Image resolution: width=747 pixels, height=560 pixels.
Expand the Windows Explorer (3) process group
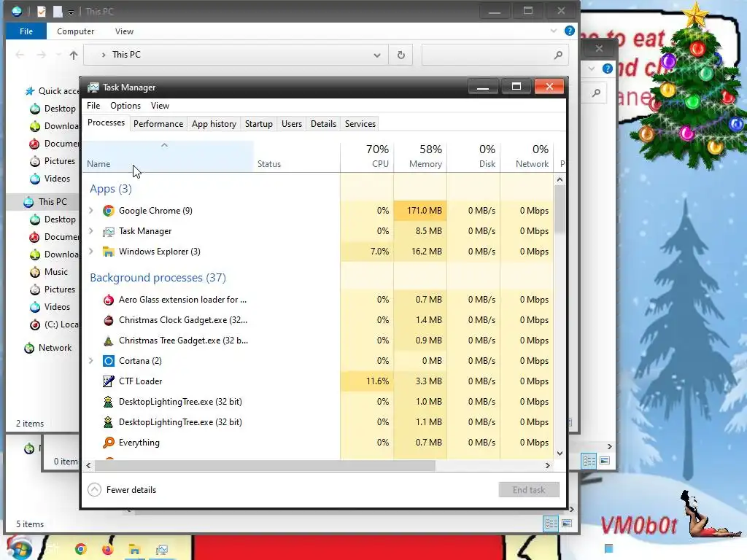click(91, 252)
